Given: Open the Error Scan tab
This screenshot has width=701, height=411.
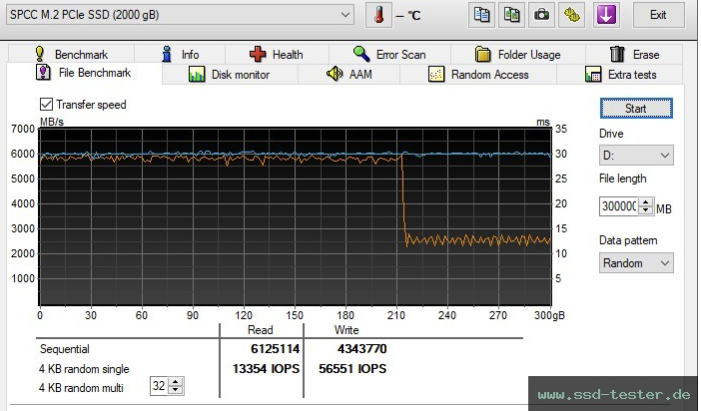Looking at the screenshot, I should pyautogui.click(x=390, y=54).
